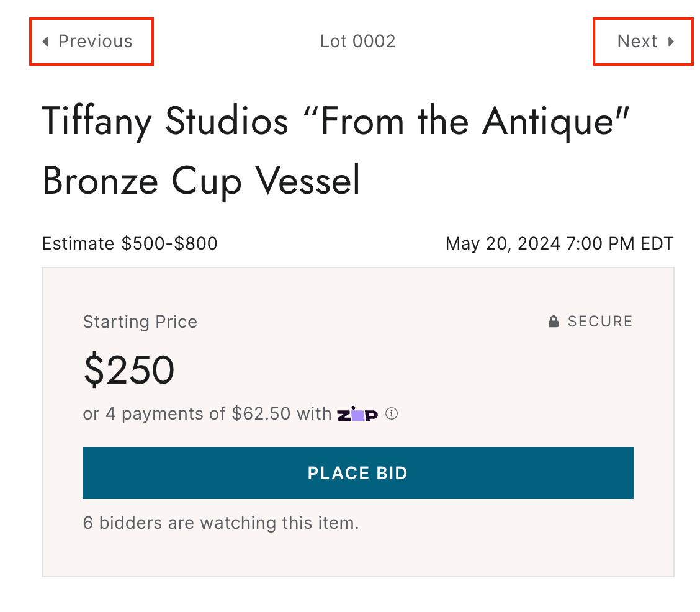Click the Estimate $500-$800 text
700x612 pixels.
[x=130, y=243]
